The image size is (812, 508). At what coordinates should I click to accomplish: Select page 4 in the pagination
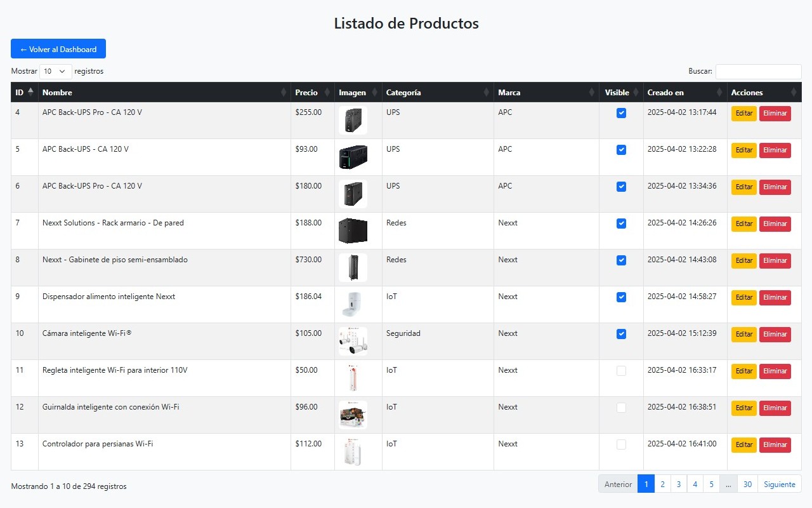695,484
